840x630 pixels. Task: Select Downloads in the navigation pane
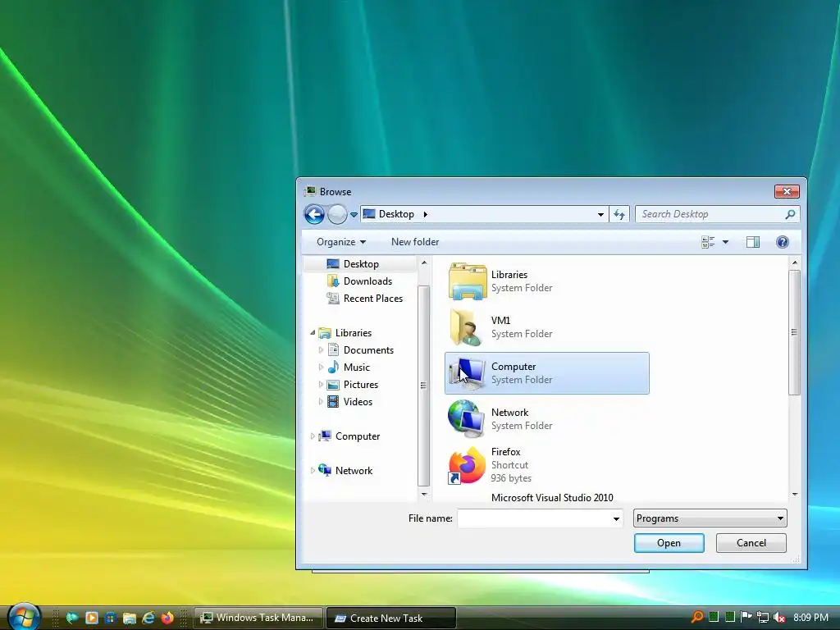click(367, 281)
